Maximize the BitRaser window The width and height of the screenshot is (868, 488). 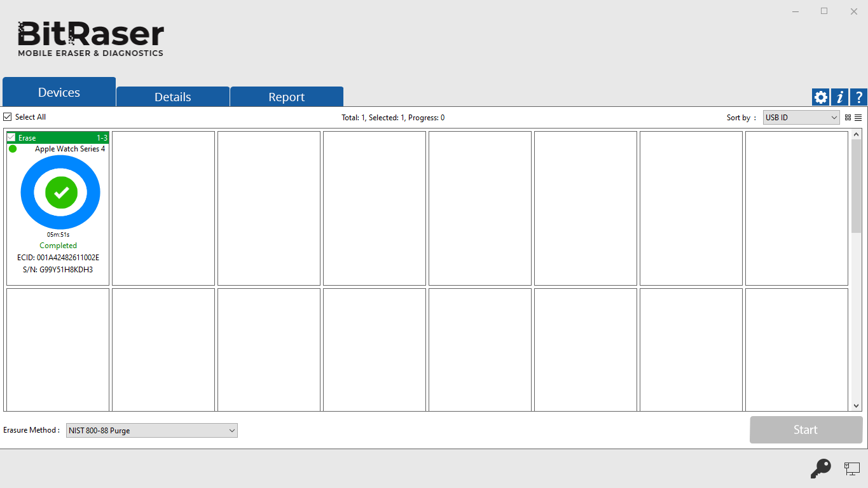click(824, 11)
